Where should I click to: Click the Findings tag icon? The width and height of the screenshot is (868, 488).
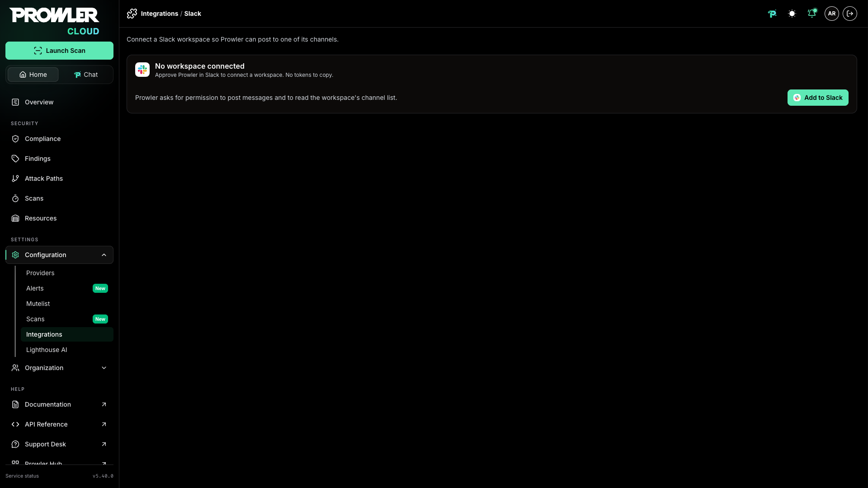coord(15,159)
